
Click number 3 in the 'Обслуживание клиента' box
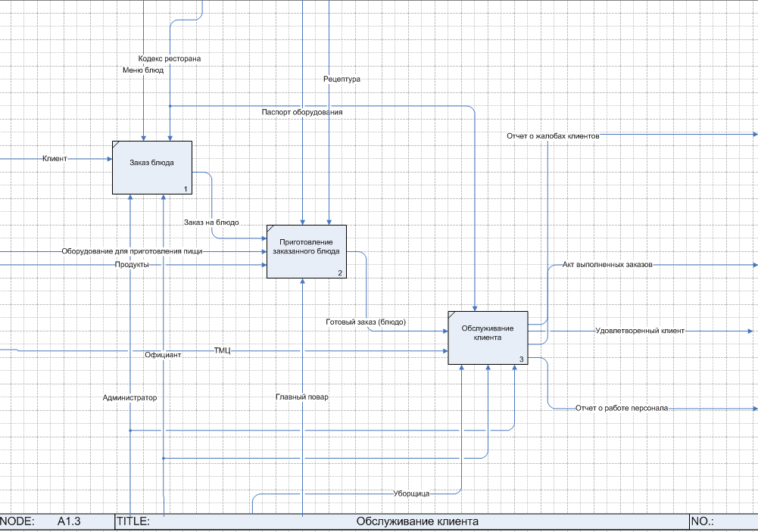521,359
